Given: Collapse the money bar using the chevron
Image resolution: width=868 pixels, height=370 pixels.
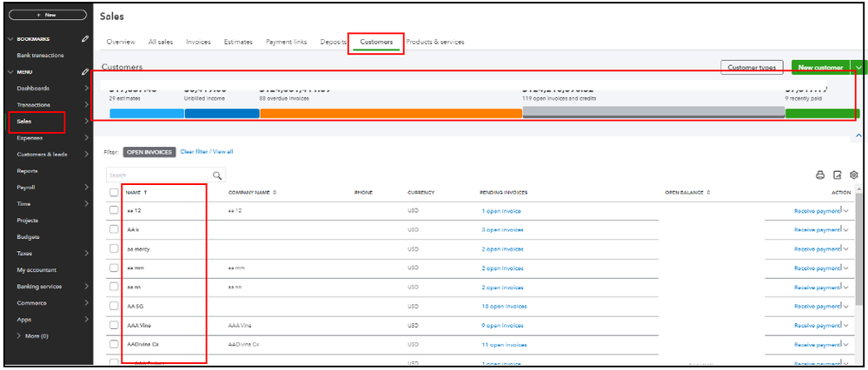Looking at the screenshot, I should [858, 135].
